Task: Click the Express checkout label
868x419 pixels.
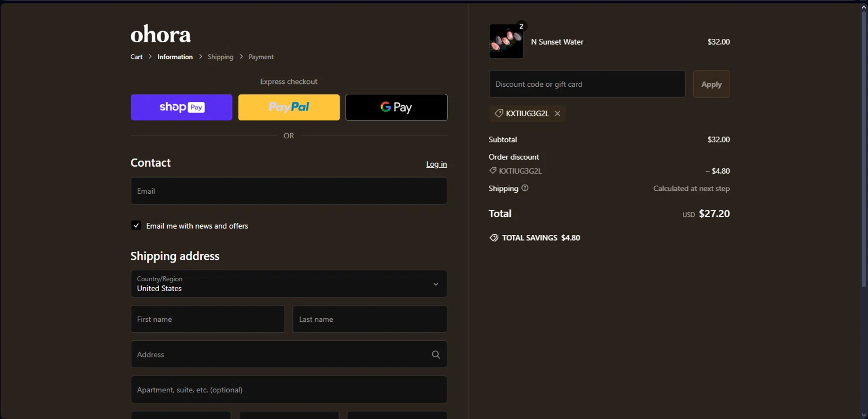Action: coord(289,82)
